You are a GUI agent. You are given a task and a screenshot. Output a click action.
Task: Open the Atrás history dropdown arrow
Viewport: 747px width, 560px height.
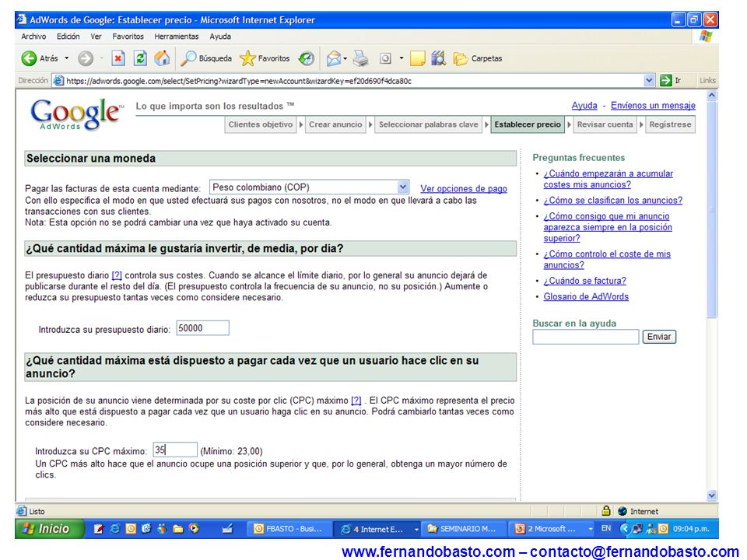tap(67, 58)
